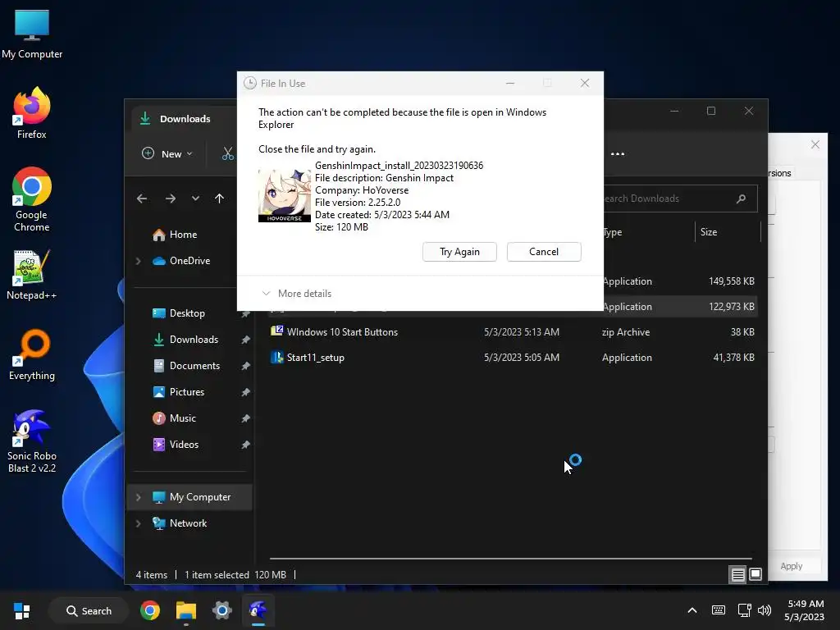Click the Genshin Impact file thumbnail
The width and height of the screenshot is (840, 630).
[x=285, y=195]
